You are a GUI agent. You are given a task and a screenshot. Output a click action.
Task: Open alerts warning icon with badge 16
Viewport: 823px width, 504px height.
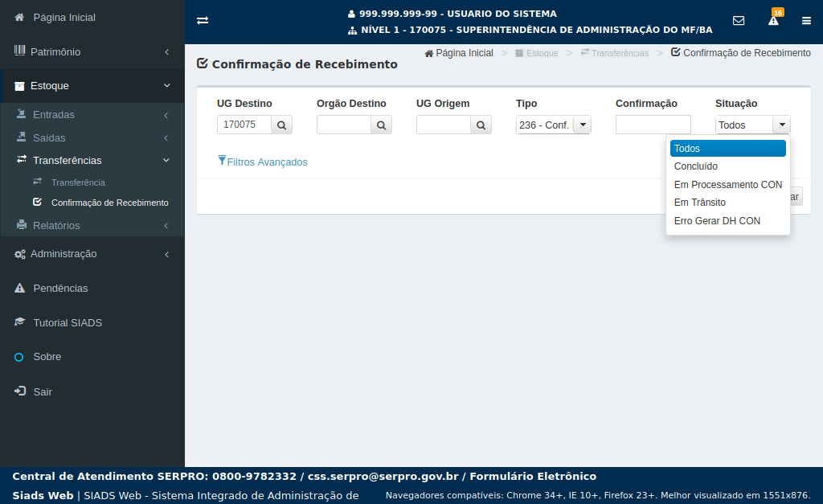click(774, 21)
